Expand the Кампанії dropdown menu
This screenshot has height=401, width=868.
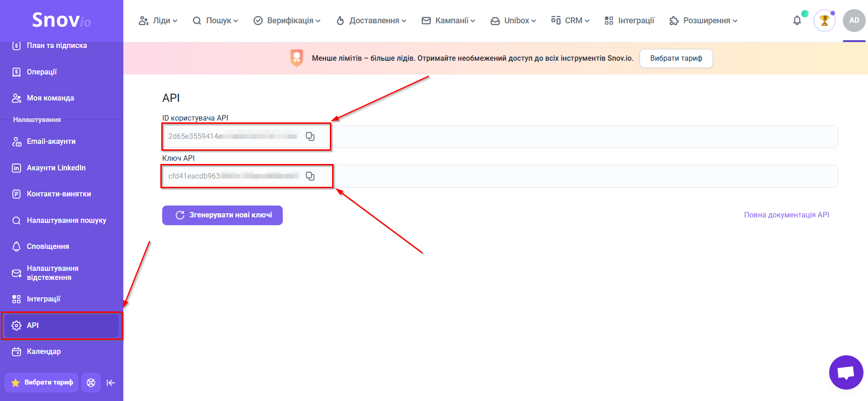point(448,21)
